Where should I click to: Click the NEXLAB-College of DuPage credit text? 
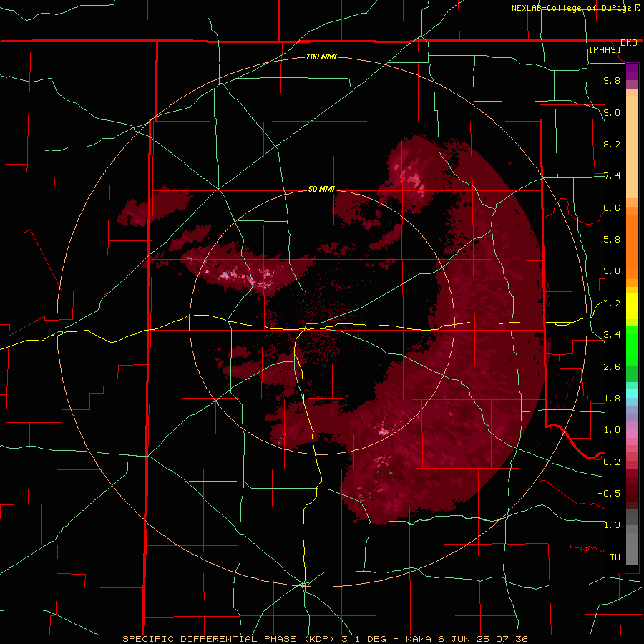(572, 8)
